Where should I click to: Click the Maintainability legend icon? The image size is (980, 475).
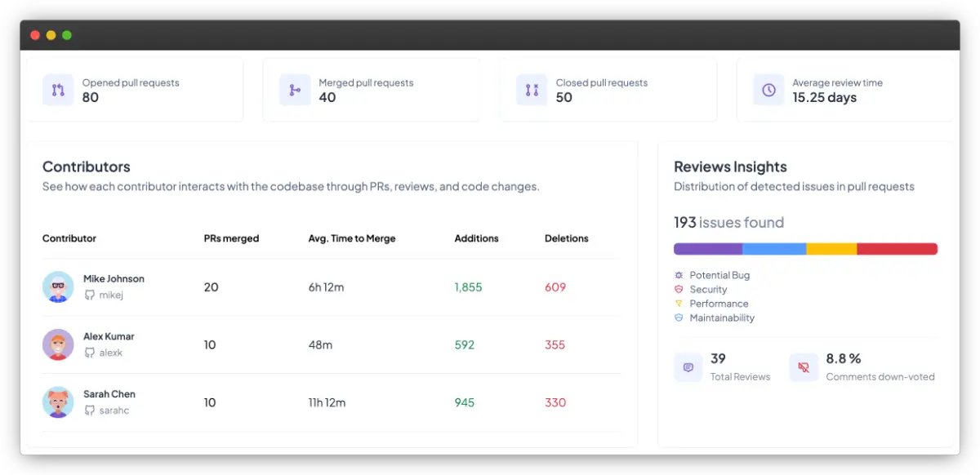[x=679, y=317]
